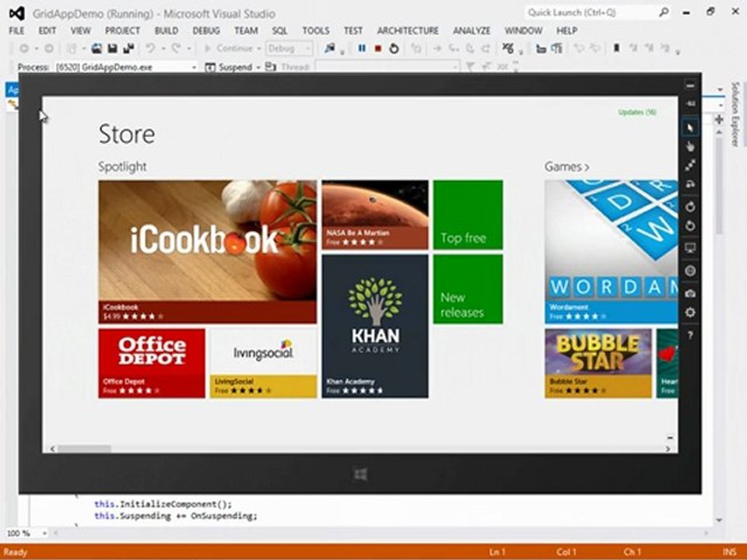Open the Office Depot app tile

click(152, 363)
